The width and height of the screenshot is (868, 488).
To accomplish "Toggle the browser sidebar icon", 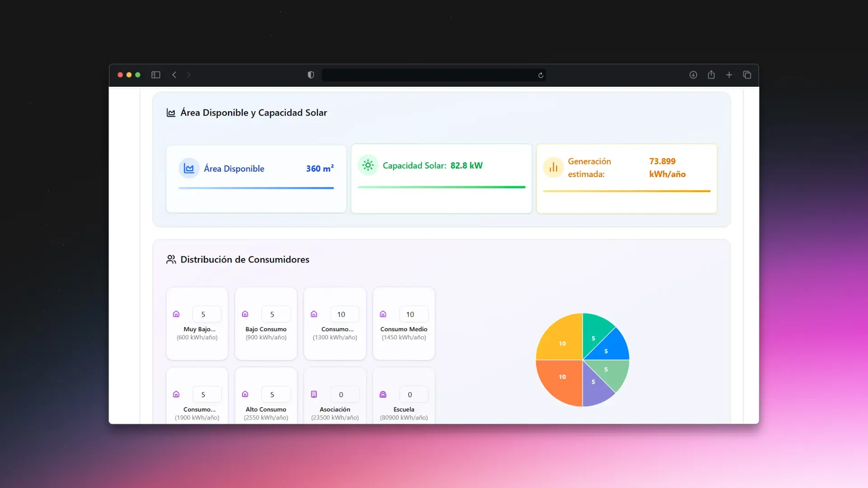I will pyautogui.click(x=156, y=75).
